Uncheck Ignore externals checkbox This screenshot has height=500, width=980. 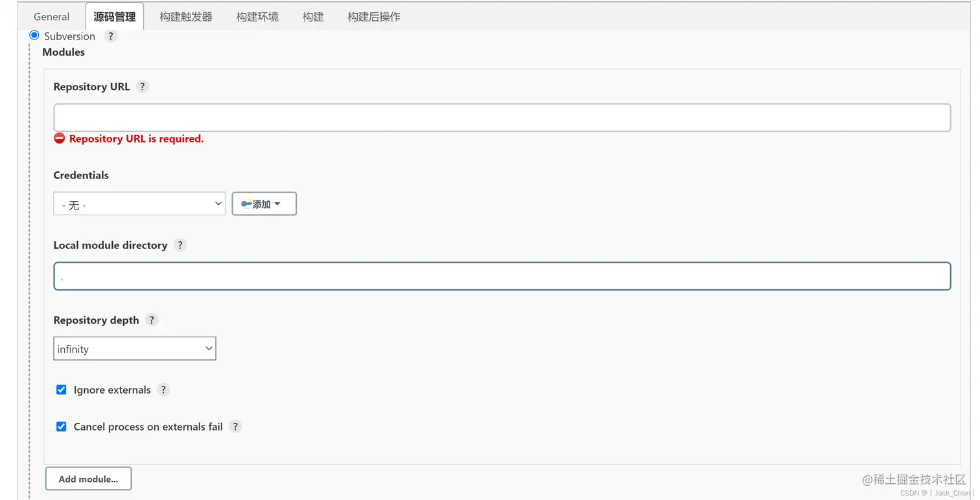point(62,390)
